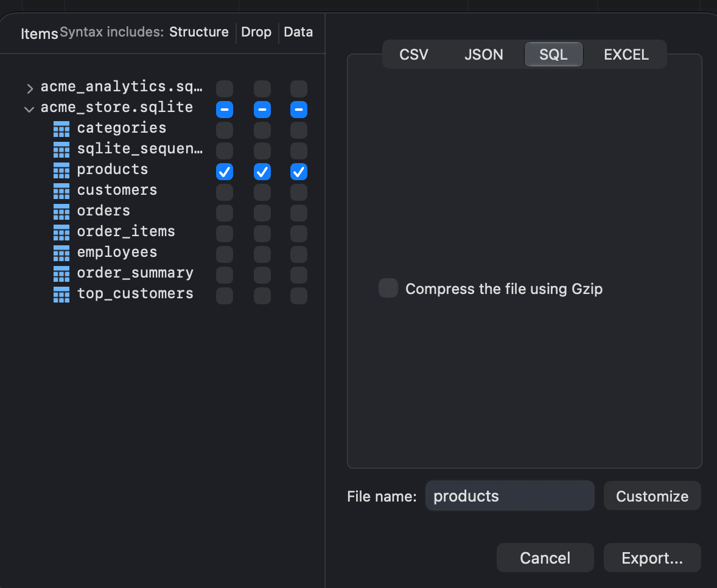The image size is (717, 588).
Task: Click the order_items table icon
Action: (61, 233)
